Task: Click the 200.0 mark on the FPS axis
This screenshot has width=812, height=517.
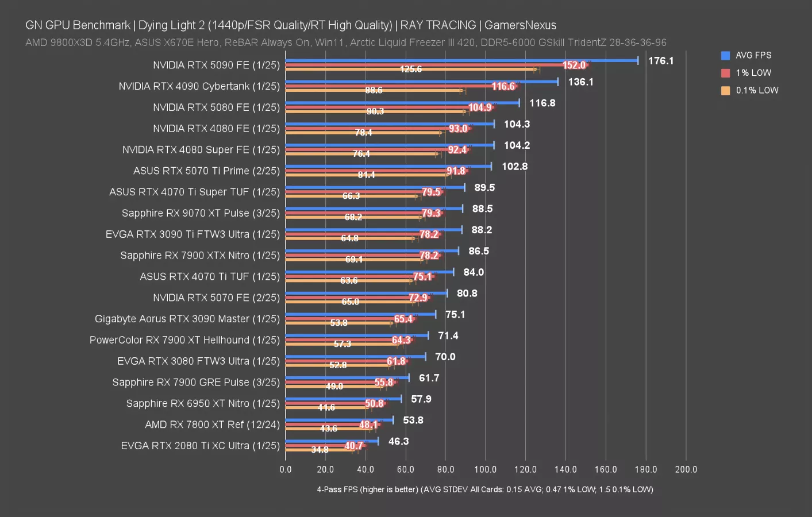Action: [686, 469]
